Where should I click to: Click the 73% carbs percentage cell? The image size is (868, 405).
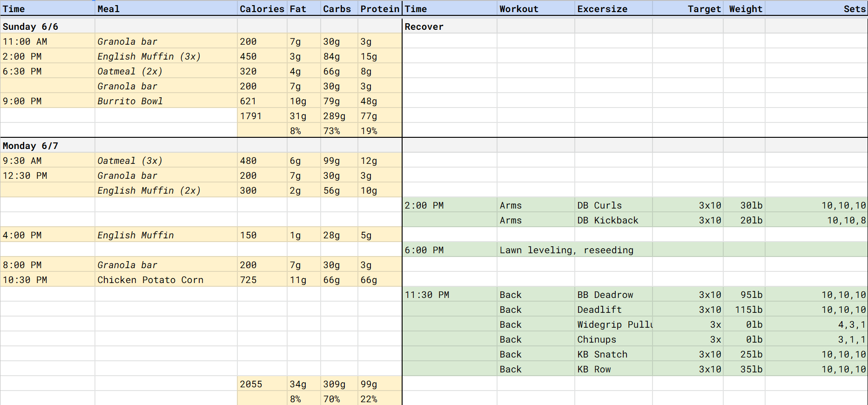click(339, 130)
